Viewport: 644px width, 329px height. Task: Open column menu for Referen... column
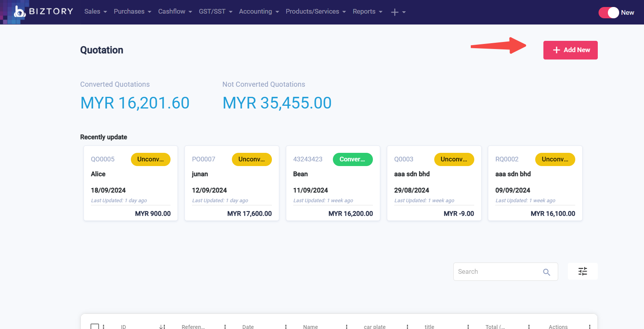tap(225, 327)
